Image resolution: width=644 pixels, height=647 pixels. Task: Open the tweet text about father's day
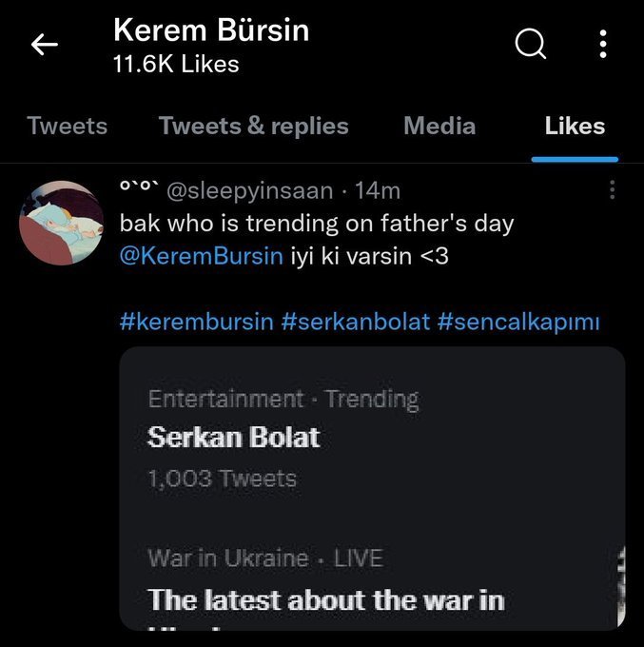coord(316,225)
